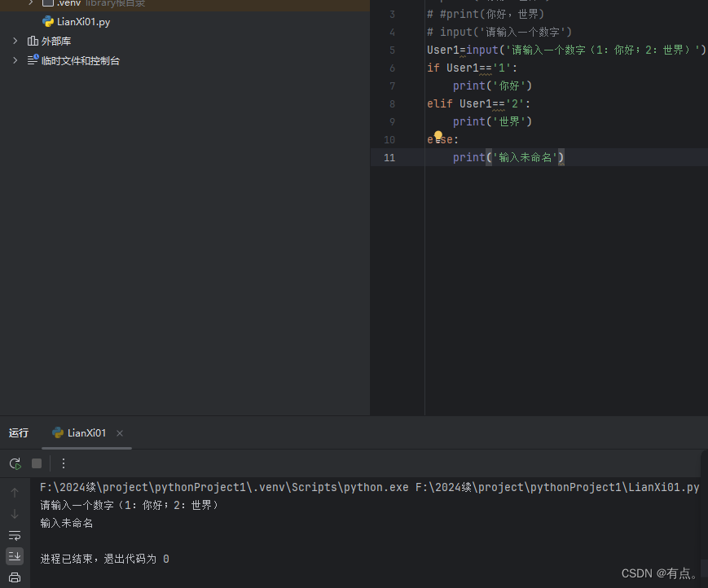The image size is (708, 588).
Task: Stop the running process
Action: click(x=36, y=463)
